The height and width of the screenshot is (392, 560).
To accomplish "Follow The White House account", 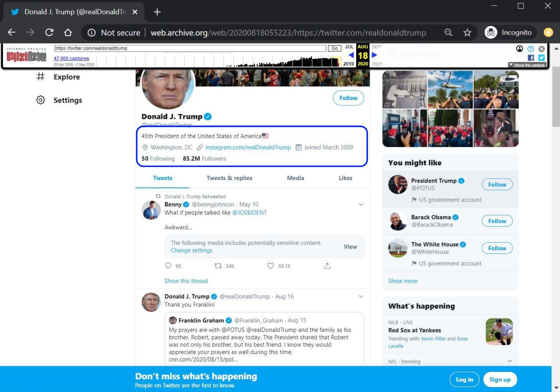I will 497,248.
